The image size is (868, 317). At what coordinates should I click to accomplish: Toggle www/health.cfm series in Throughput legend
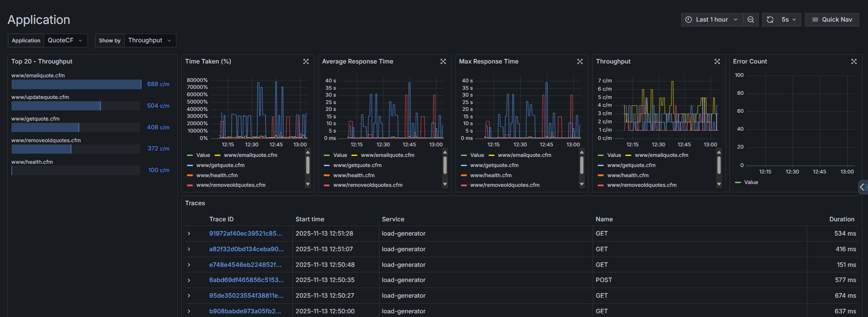628,175
